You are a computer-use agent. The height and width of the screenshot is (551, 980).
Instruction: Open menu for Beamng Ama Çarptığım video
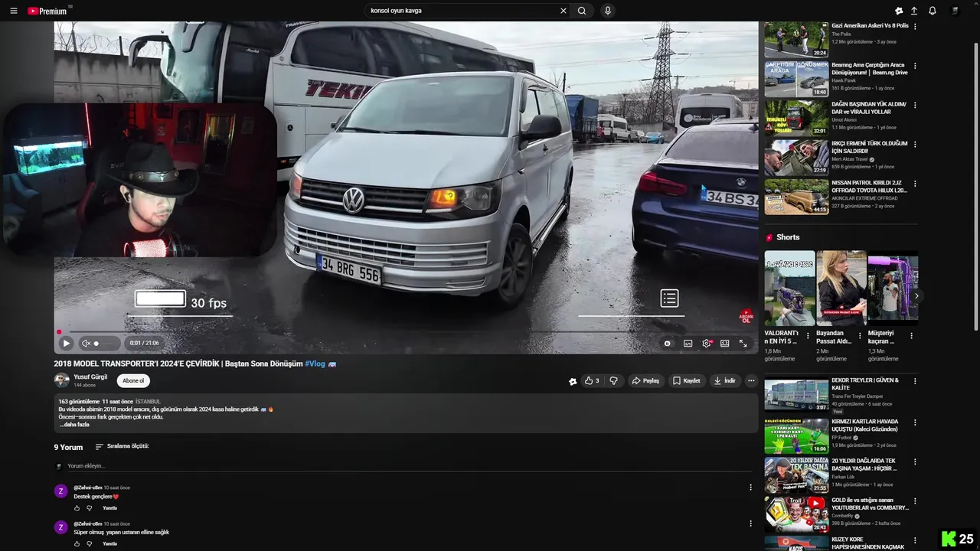coord(915,66)
